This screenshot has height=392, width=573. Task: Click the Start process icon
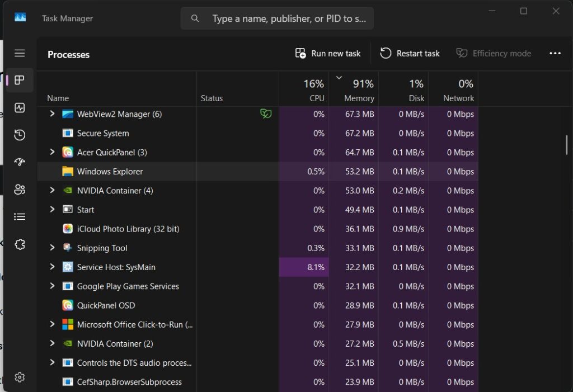pyautogui.click(x=68, y=209)
